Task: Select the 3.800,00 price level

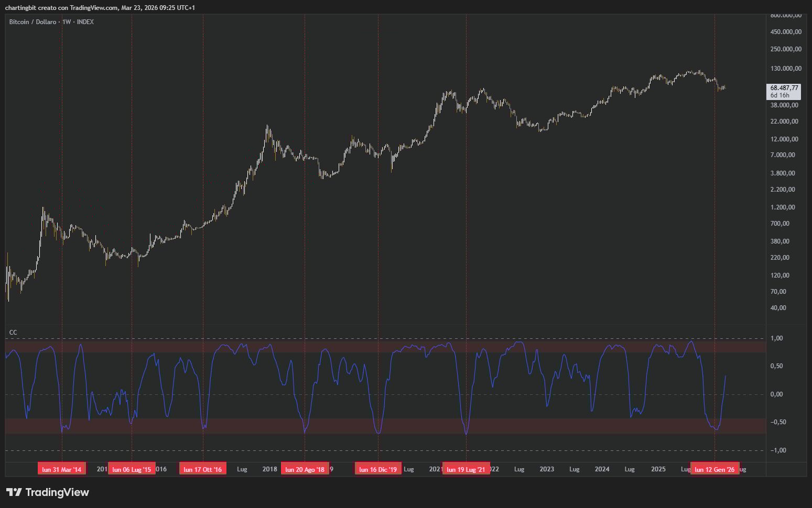Action: 783,173
